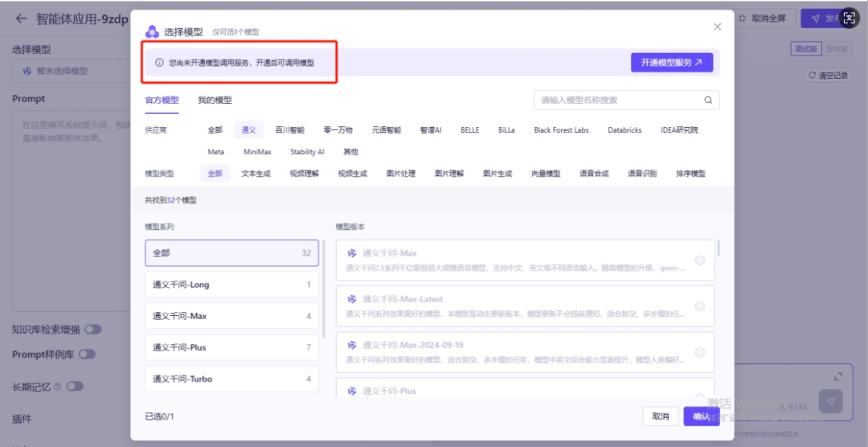Image resolution: width=868 pixels, height=447 pixels.
Task: Click the back arrow beside 智能体应用-9zdp
Action: (21, 18)
